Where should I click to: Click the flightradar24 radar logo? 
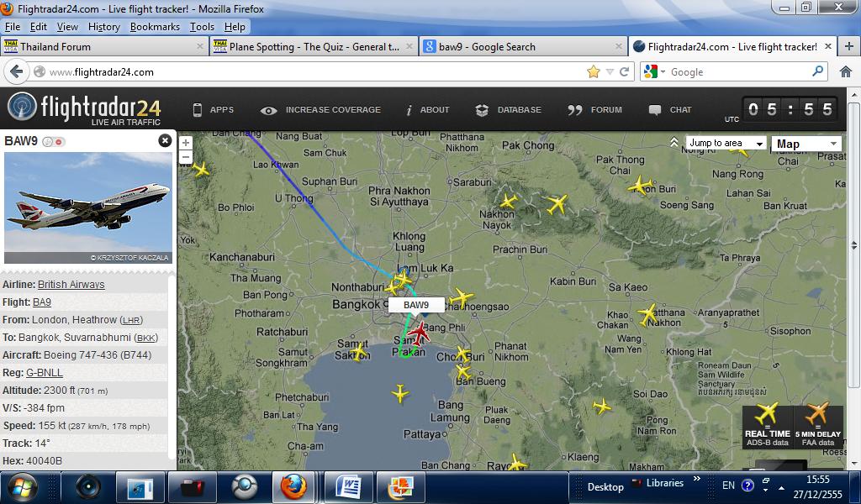(x=22, y=107)
